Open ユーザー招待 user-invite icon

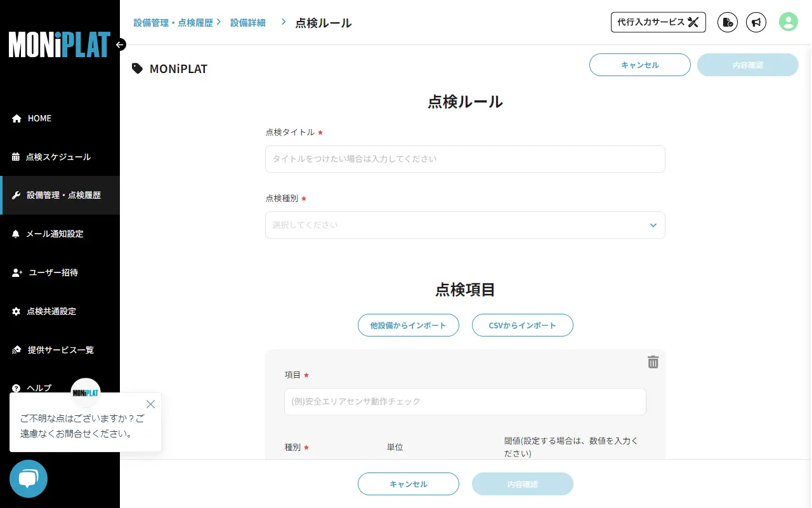[x=15, y=272]
